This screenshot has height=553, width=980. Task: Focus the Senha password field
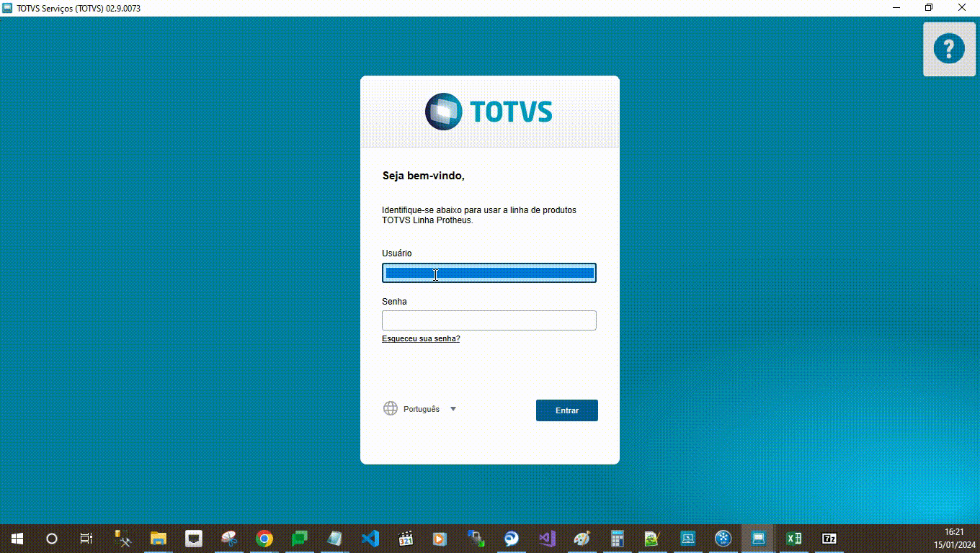[489, 320]
